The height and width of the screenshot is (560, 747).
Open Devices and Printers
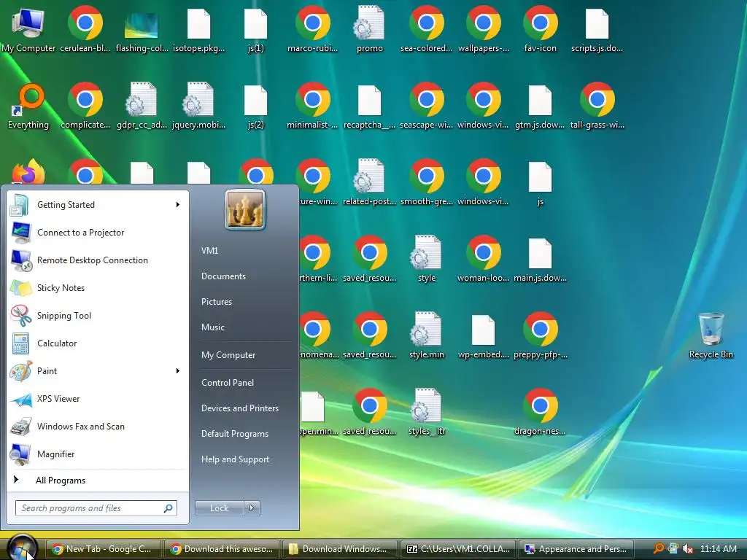pyautogui.click(x=239, y=408)
